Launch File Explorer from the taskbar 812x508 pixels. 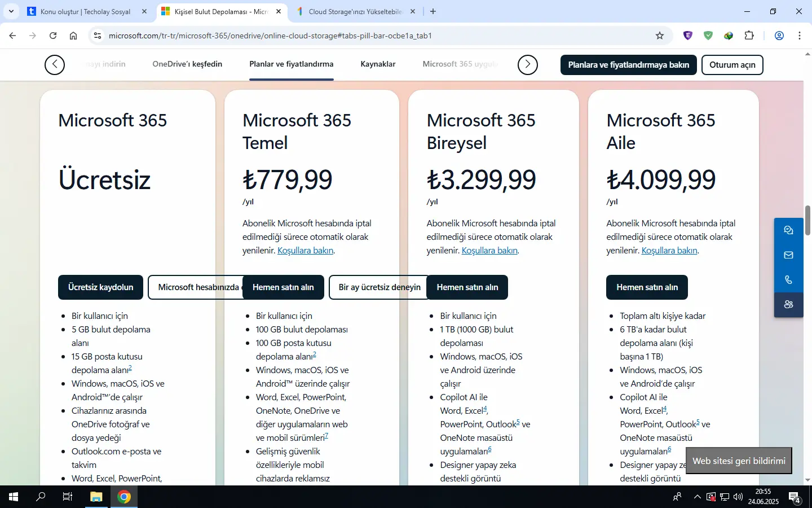(x=96, y=497)
